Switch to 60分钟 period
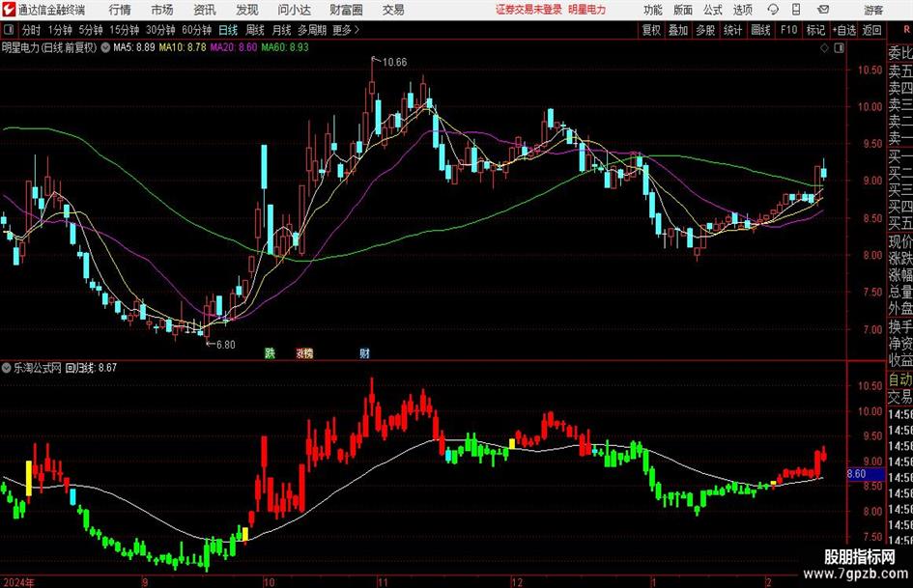Image resolution: width=913 pixels, height=588 pixels. point(196,30)
